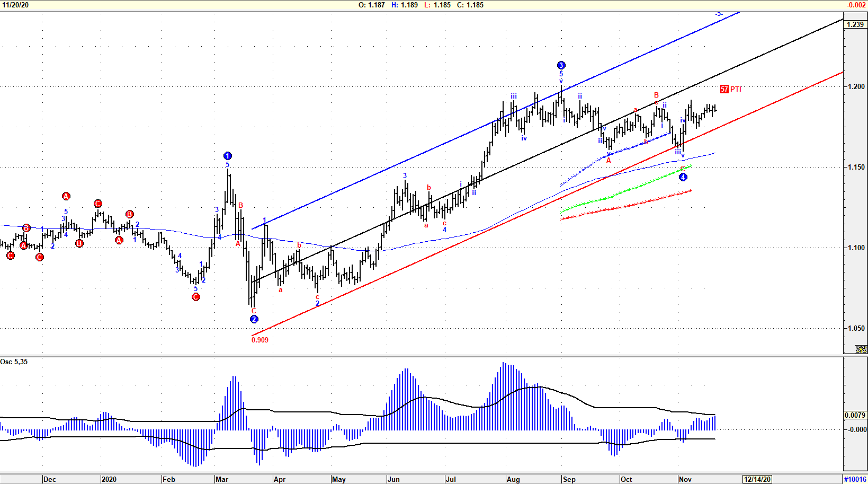The height and width of the screenshot is (484, 868).
Task: Click the blue circled wave 2 marker
Action: point(254,319)
